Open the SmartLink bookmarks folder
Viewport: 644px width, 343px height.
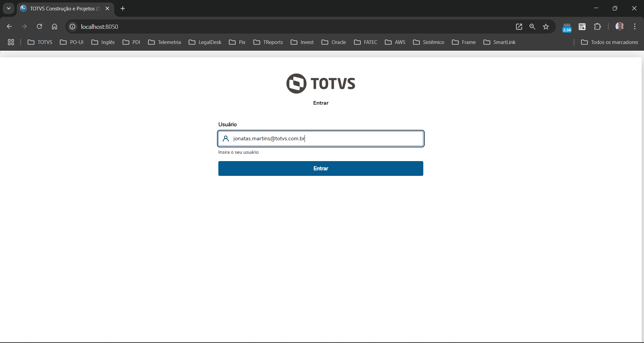499,42
